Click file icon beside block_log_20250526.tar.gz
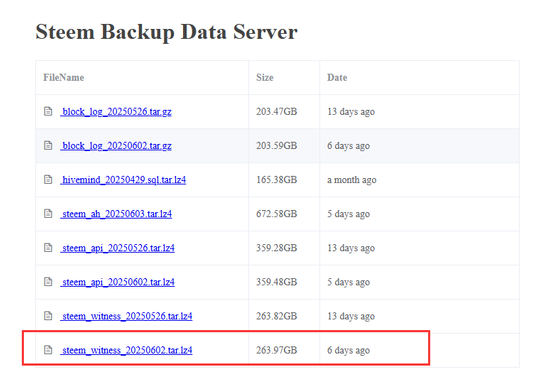 [x=48, y=111]
